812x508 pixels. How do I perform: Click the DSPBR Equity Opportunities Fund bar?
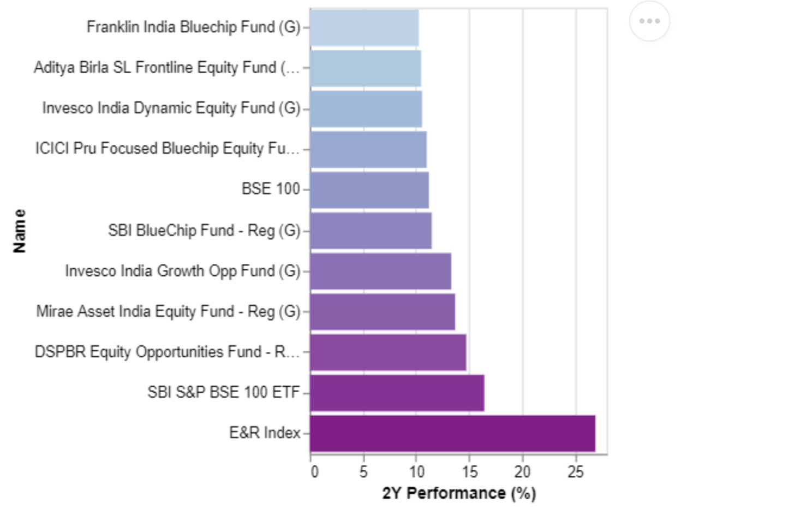(x=388, y=352)
